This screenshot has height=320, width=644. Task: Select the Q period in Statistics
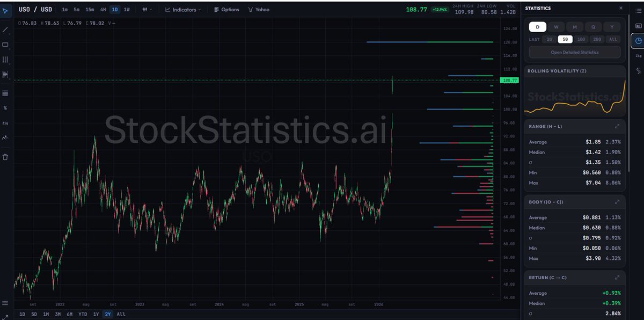tap(593, 27)
